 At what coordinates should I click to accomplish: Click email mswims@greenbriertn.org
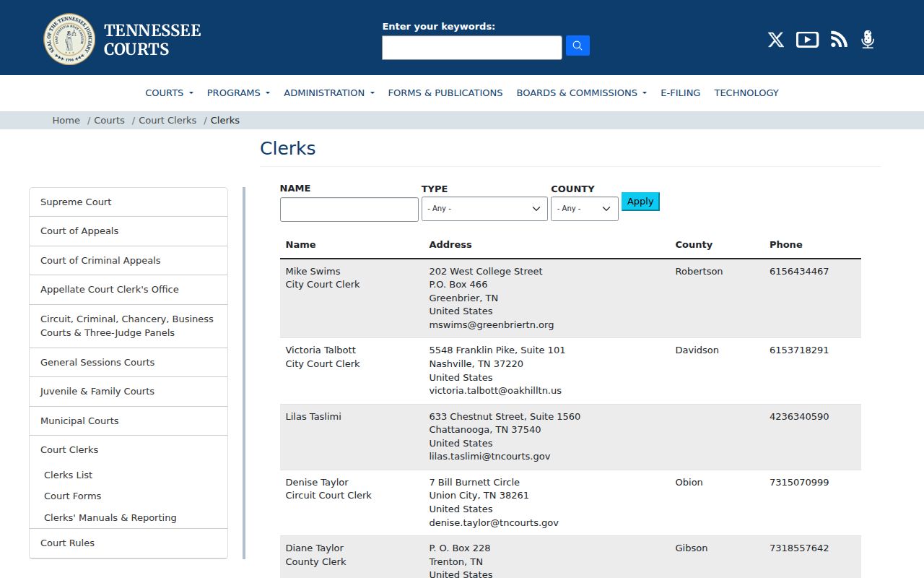[x=492, y=325]
